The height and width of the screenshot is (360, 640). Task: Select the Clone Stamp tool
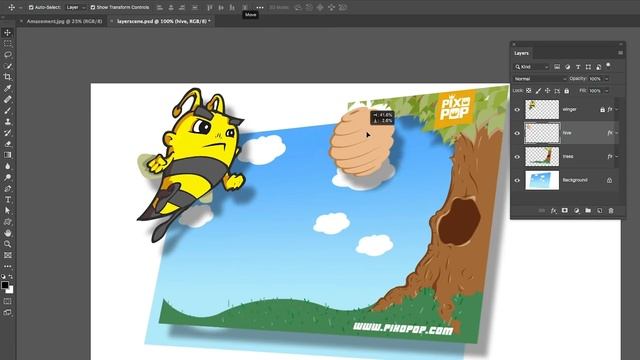pos(7,122)
